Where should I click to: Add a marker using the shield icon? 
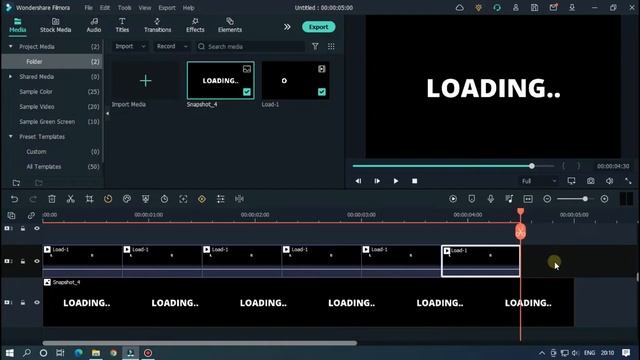coord(472,199)
